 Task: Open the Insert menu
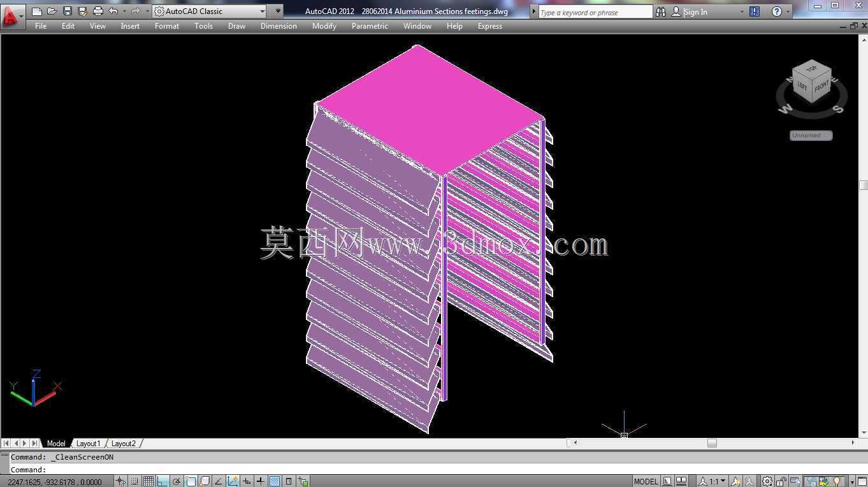[130, 26]
